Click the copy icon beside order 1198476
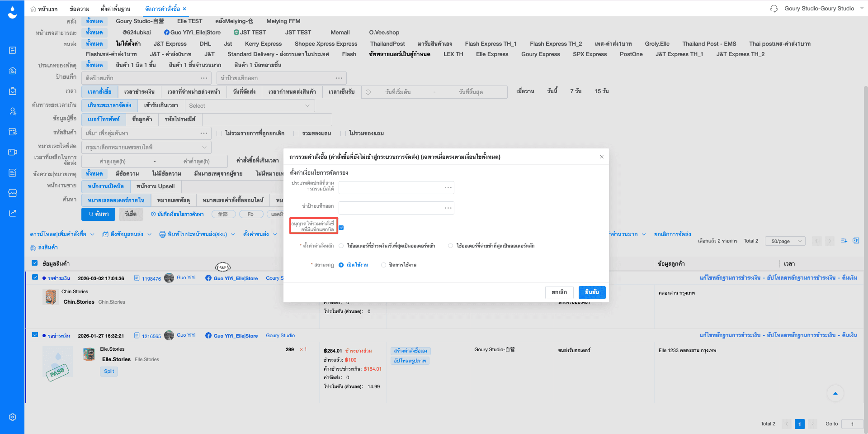The height and width of the screenshot is (434, 868). pos(137,278)
